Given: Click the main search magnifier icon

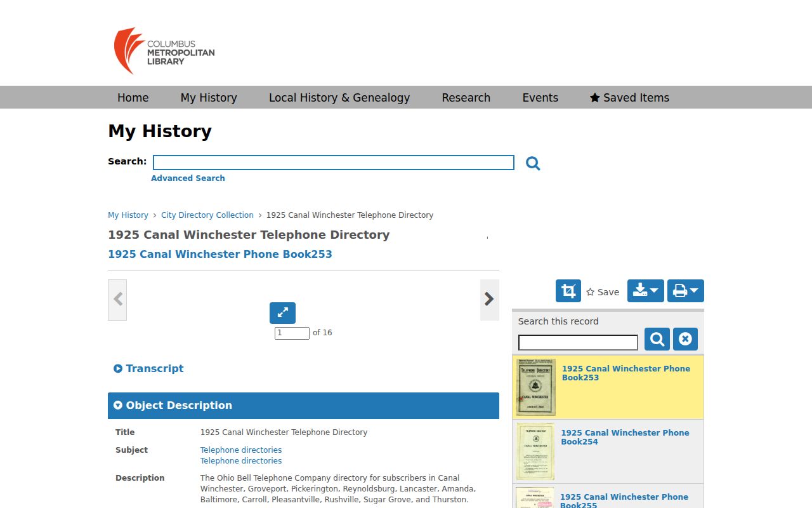Looking at the screenshot, I should [x=533, y=163].
